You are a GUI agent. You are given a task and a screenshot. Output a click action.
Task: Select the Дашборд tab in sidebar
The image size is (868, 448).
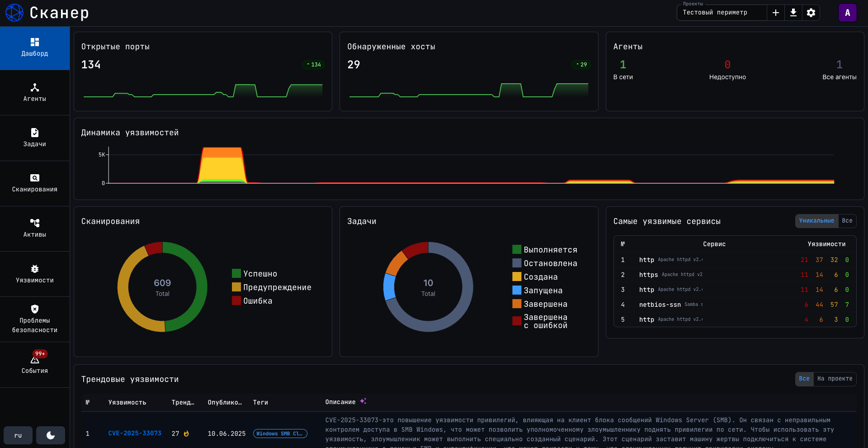(x=35, y=48)
